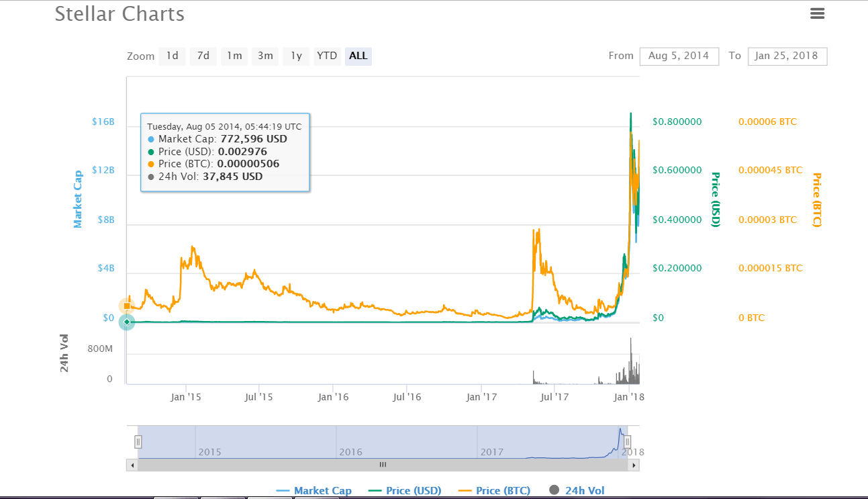Select the ALL zoom range

click(358, 56)
